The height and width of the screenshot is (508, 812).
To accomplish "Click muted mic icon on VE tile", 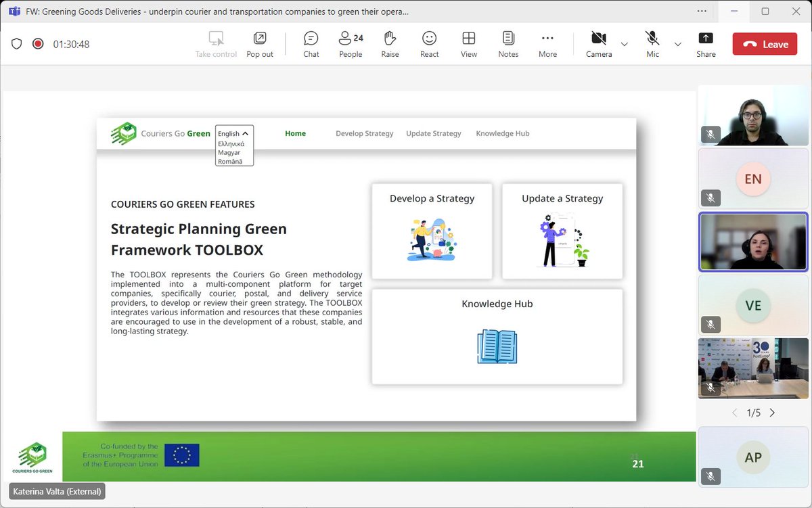I will pyautogui.click(x=710, y=325).
